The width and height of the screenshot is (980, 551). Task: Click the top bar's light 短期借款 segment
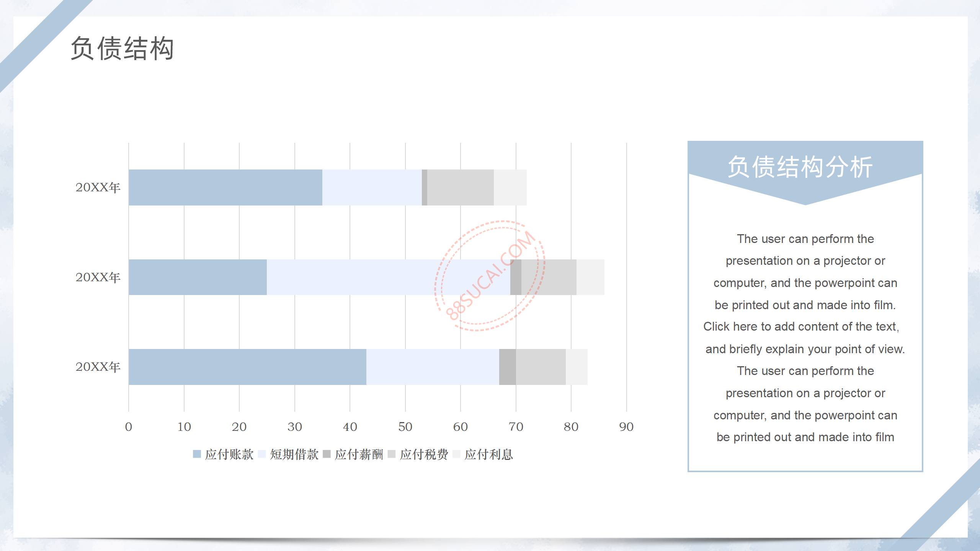372,187
